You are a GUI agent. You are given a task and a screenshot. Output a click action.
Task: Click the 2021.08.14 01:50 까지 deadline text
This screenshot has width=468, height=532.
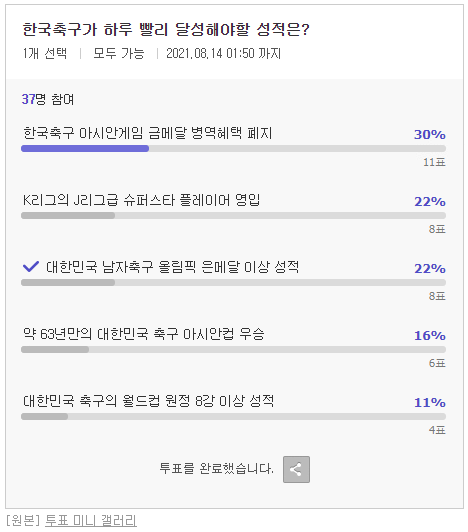click(224, 54)
